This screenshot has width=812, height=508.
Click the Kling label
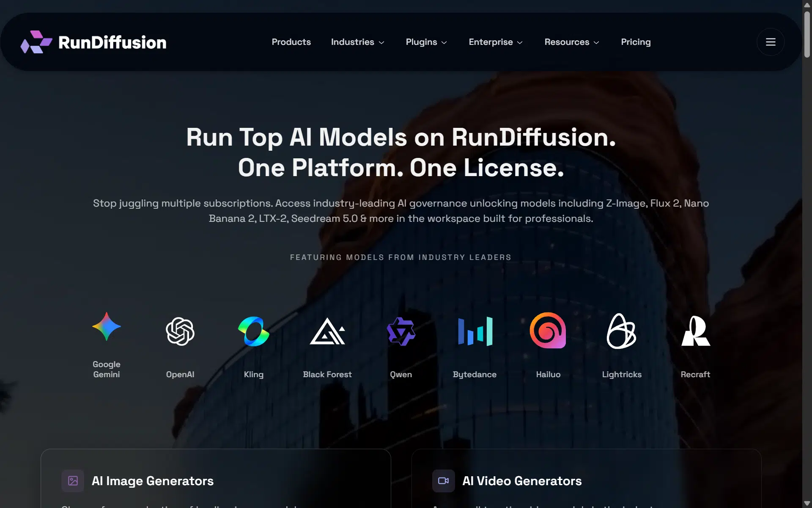click(254, 375)
